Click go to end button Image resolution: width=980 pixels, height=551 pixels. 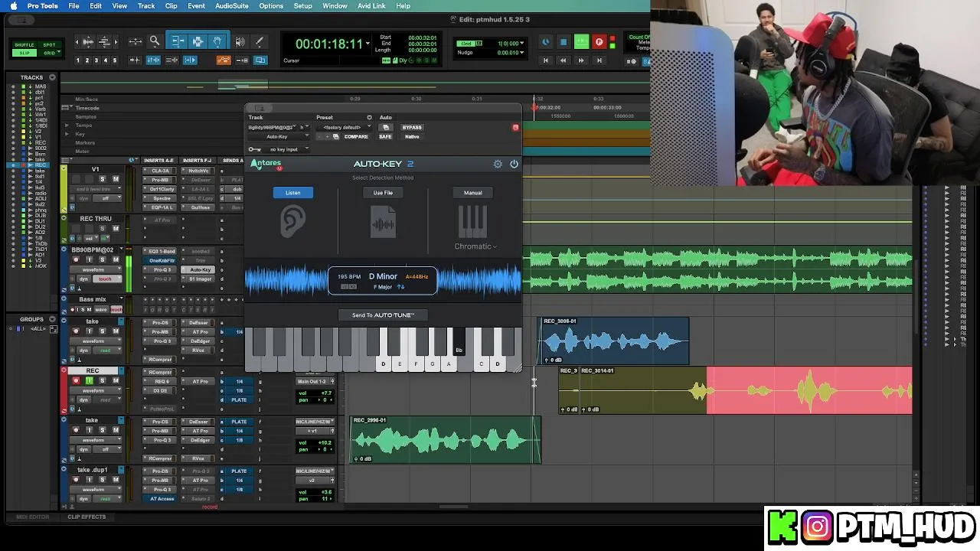[x=599, y=60]
